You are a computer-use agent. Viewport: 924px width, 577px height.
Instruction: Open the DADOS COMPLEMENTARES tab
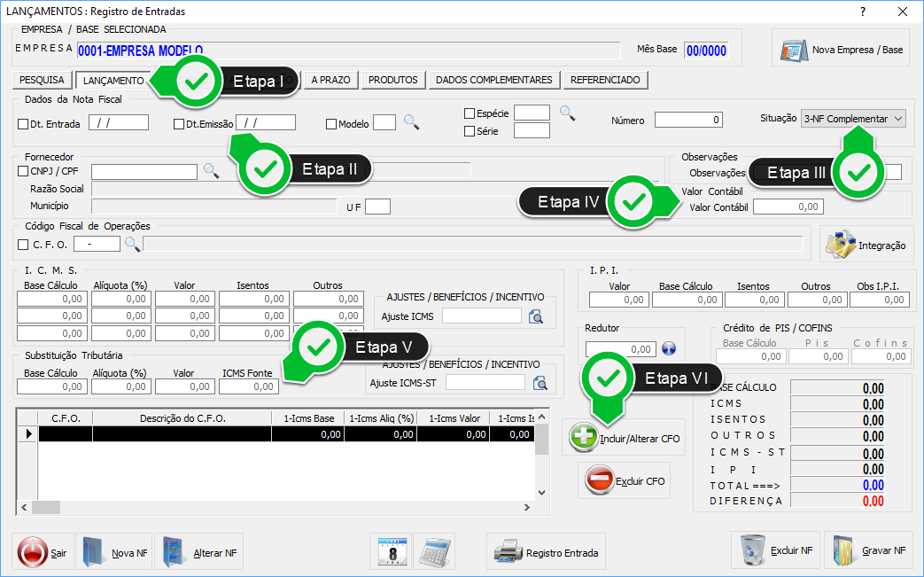click(x=494, y=80)
